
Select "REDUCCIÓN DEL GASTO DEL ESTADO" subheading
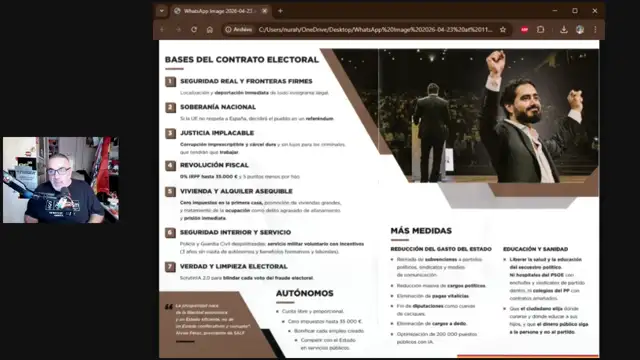[441, 249]
